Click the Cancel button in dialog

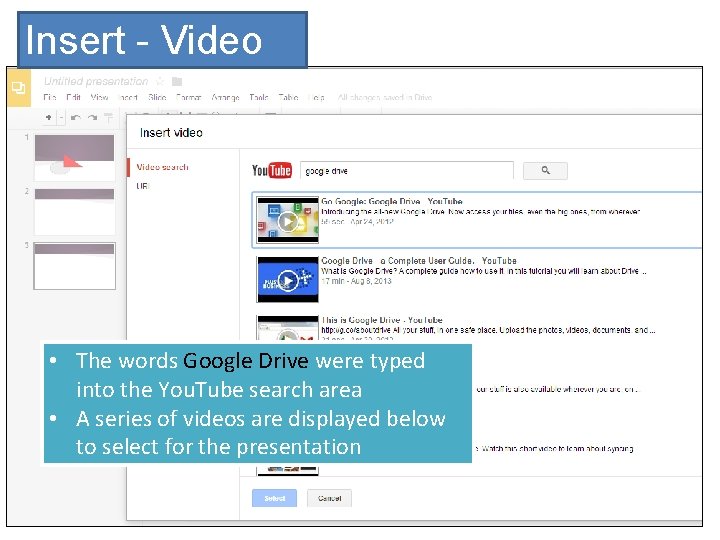(x=329, y=498)
